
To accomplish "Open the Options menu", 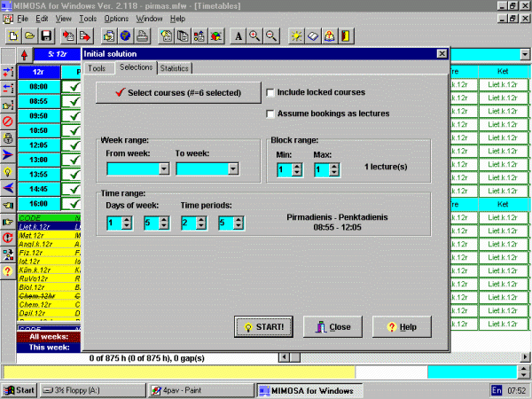I will (116, 18).
